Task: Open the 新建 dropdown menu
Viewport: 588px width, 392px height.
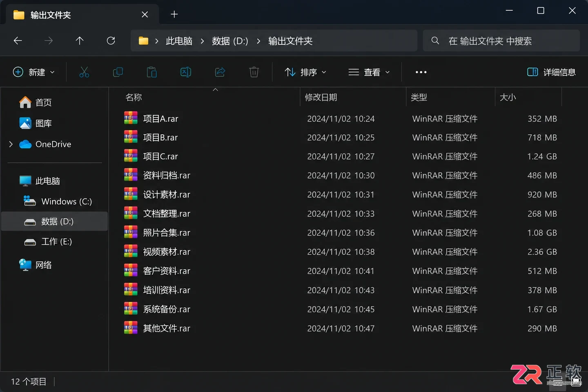Action: coord(34,72)
